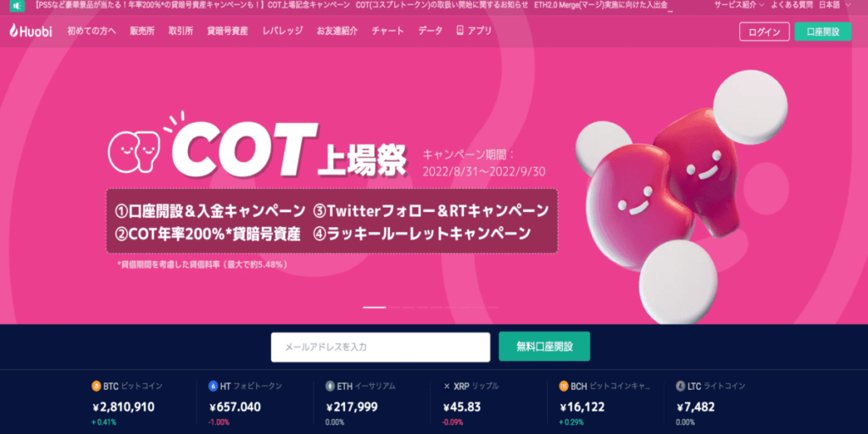Open the 販売所 menu item
This screenshot has height=434, width=868.
point(142,31)
